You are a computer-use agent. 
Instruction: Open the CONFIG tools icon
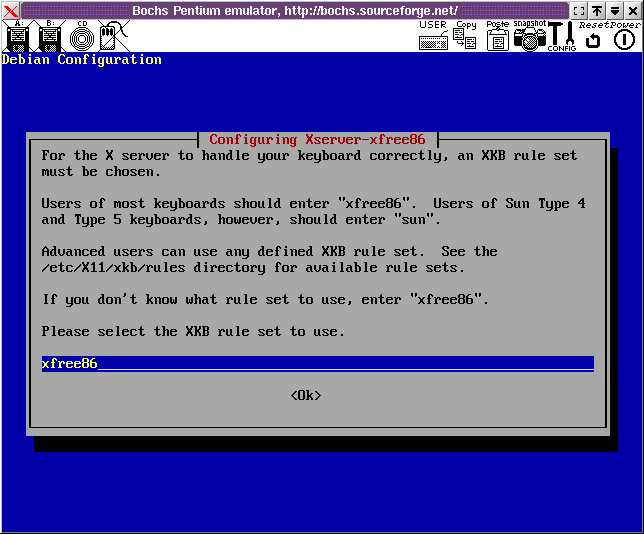click(561, 37)
